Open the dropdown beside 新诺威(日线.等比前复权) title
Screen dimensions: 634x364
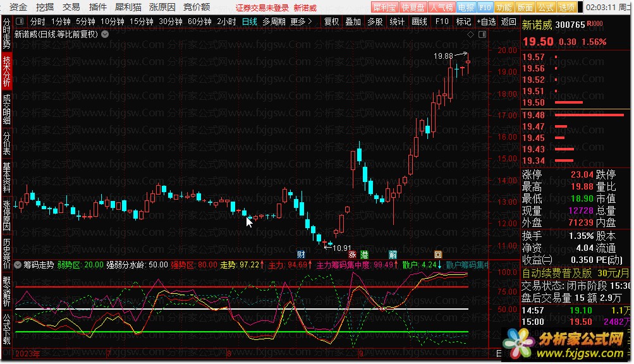[x=105, y=34]
